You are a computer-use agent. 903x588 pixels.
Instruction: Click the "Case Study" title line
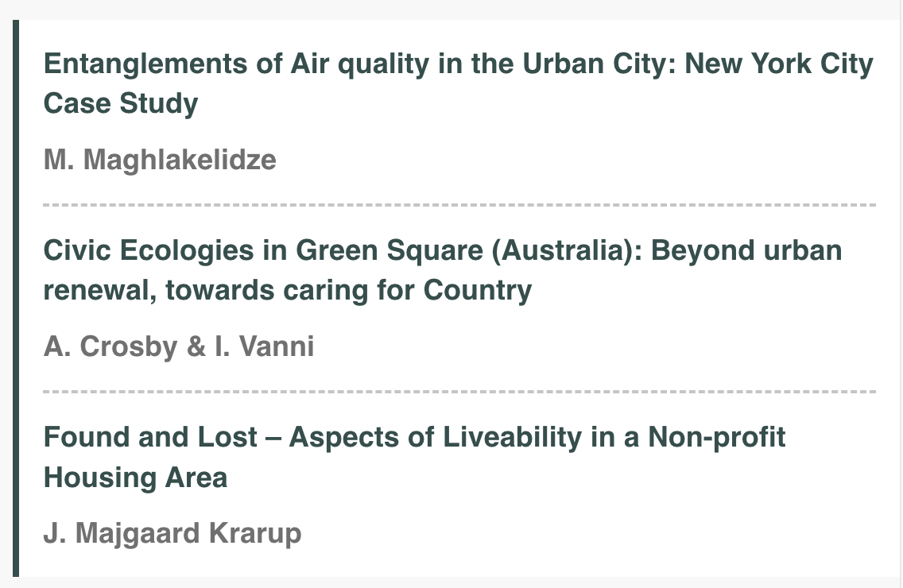coord(121,103)
